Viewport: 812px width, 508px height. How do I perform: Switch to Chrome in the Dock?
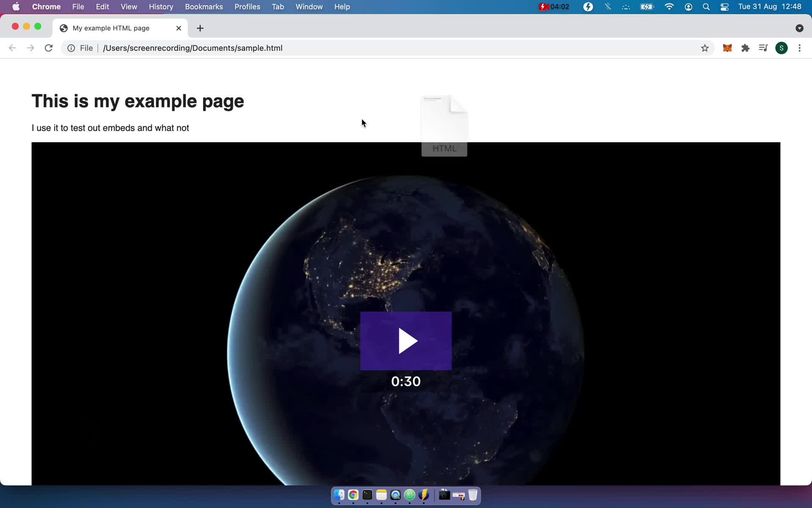353,495
